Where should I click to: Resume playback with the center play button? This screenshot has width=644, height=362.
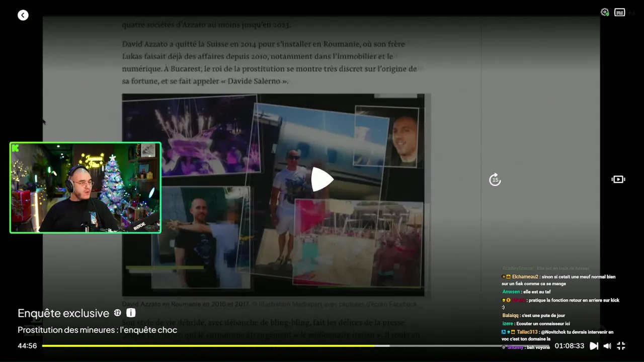[322, 179]
